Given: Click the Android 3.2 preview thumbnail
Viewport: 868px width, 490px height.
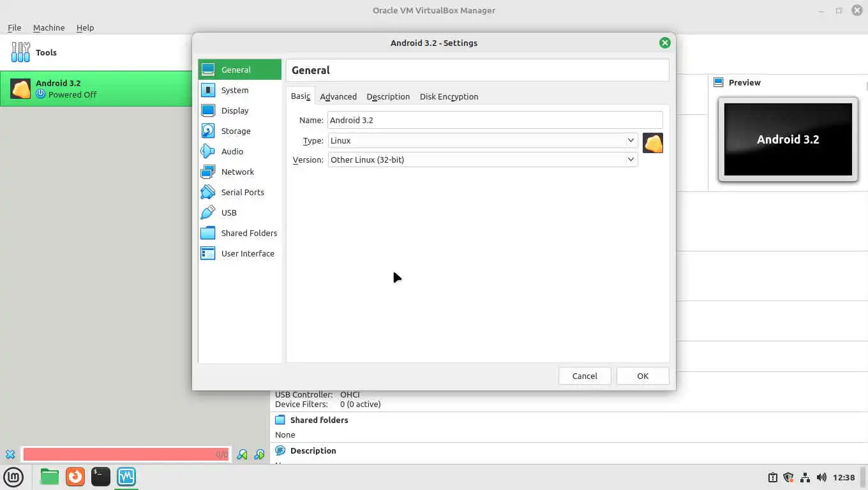Looking at the screenshot, I should pos(788,139).
